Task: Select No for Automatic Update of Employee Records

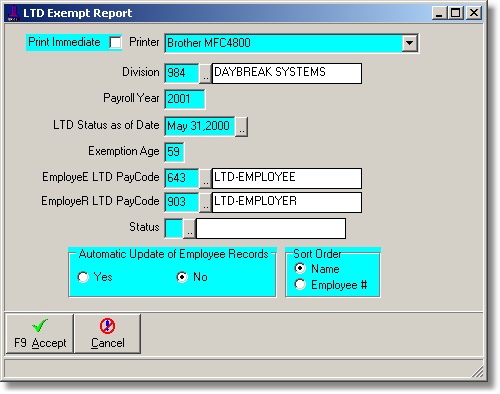Action: [x=182, y=277]
